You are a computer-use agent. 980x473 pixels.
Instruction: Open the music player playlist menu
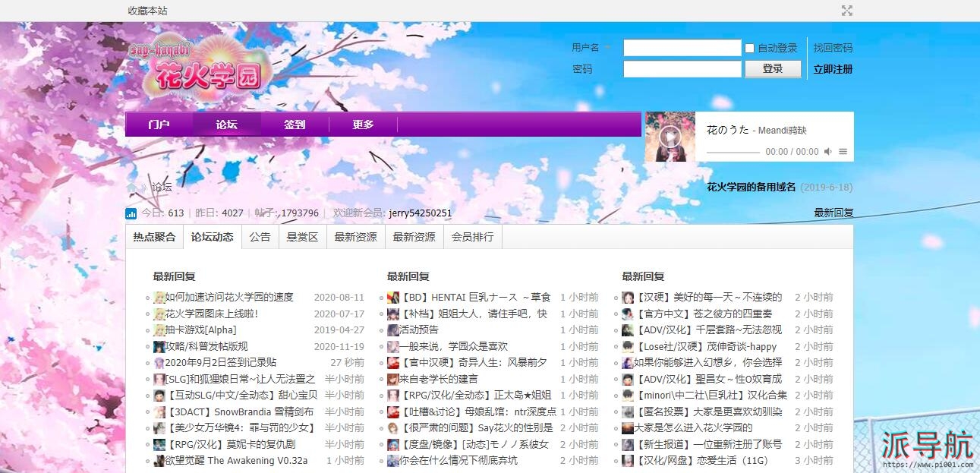843,152
